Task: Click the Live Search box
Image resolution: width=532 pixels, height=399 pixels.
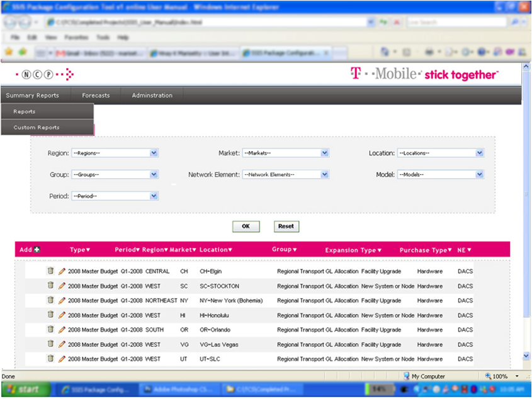Action: (x=456, y=23)
